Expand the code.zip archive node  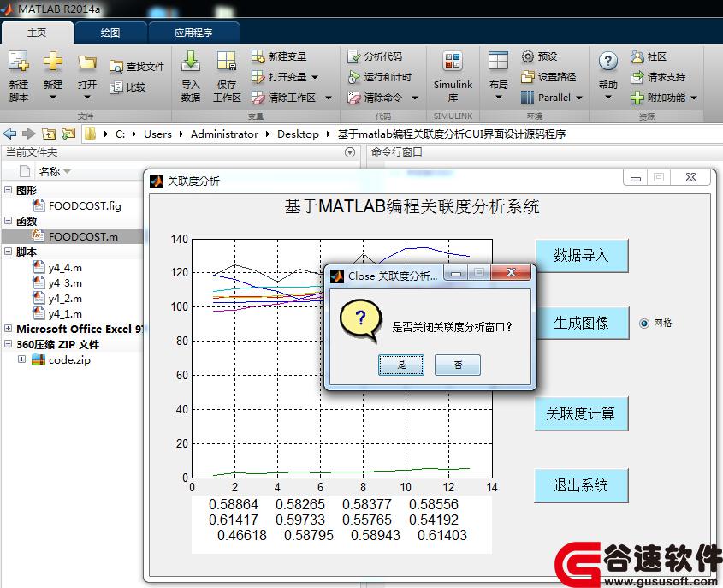[21, 359]
